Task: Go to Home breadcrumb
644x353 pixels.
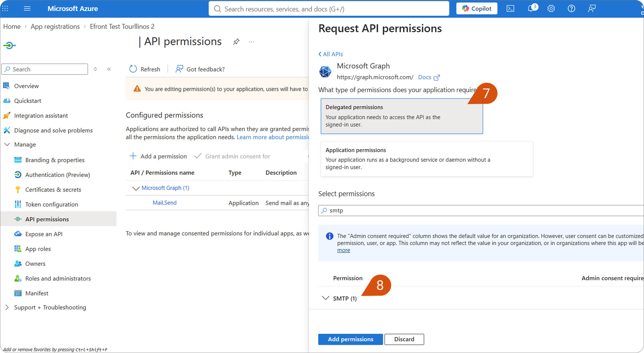Action: pyautogui.click(x=12, y=26)
